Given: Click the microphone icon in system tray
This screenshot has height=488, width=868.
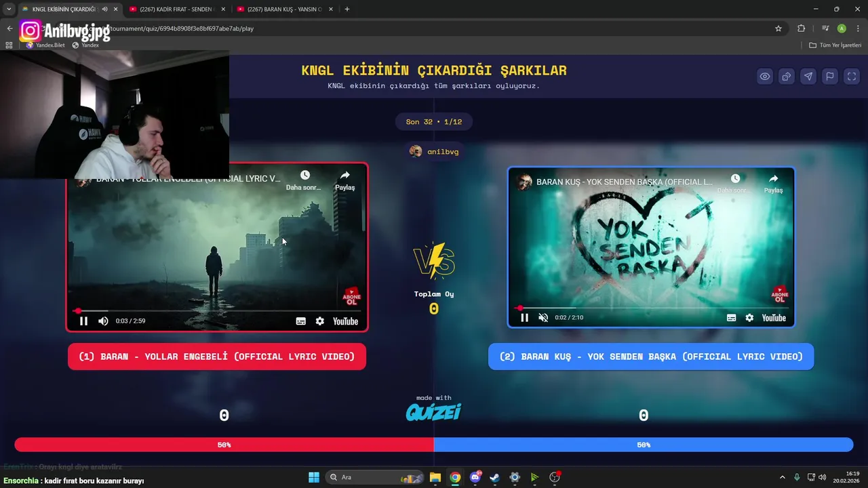Looking at the screenshot, I should tap(797, 477).
